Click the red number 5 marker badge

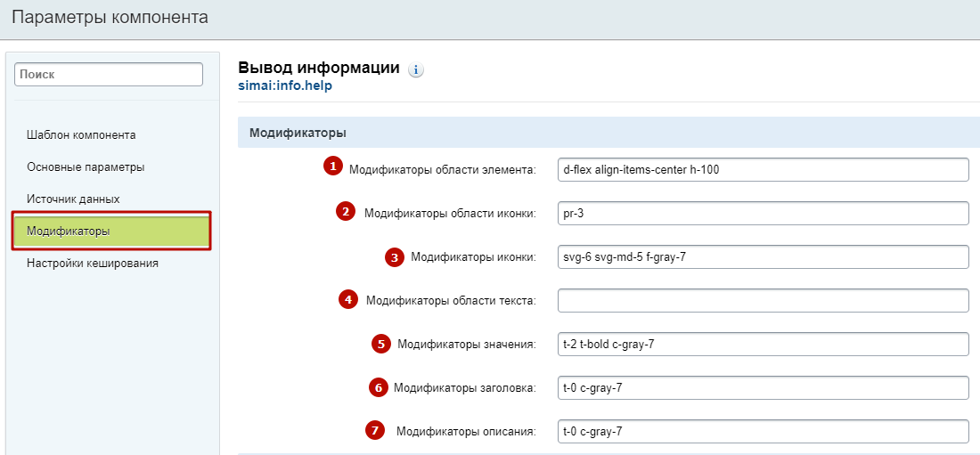click(381, 344)
